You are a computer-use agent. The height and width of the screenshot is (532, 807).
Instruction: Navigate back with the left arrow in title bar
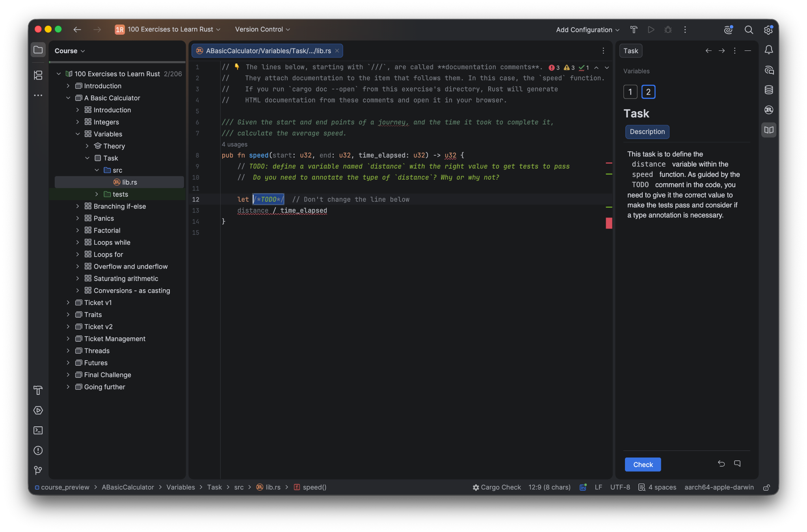(x=77, y=30)
